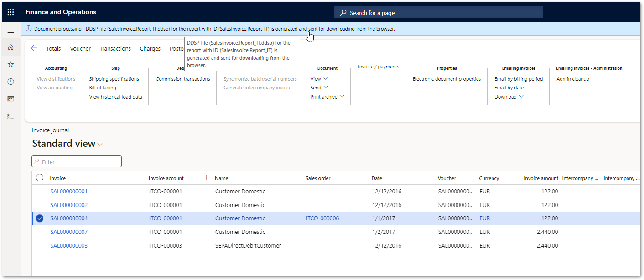644x280 pixels.
Task: Click Commission transactions
Action: pos(183,79)
